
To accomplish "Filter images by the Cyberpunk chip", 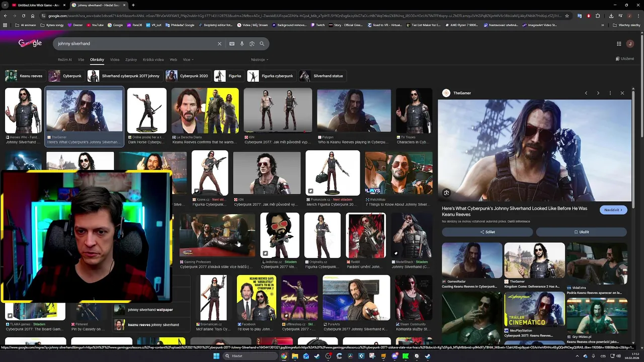I will pyautogui.click(x=65, y=76).
